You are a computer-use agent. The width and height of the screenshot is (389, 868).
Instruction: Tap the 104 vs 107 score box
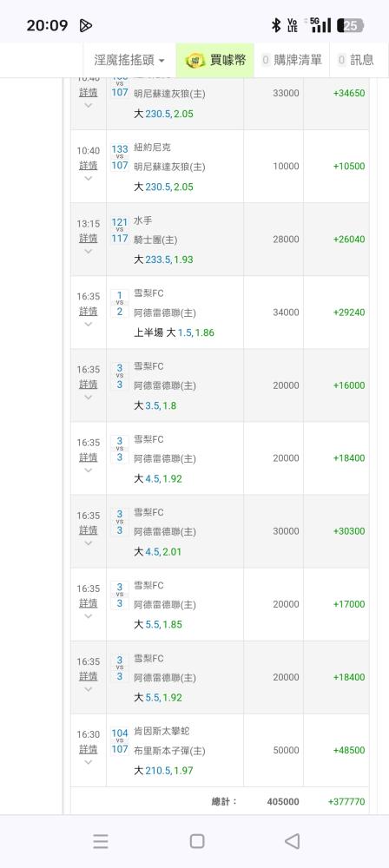click(x=120, y=740)
